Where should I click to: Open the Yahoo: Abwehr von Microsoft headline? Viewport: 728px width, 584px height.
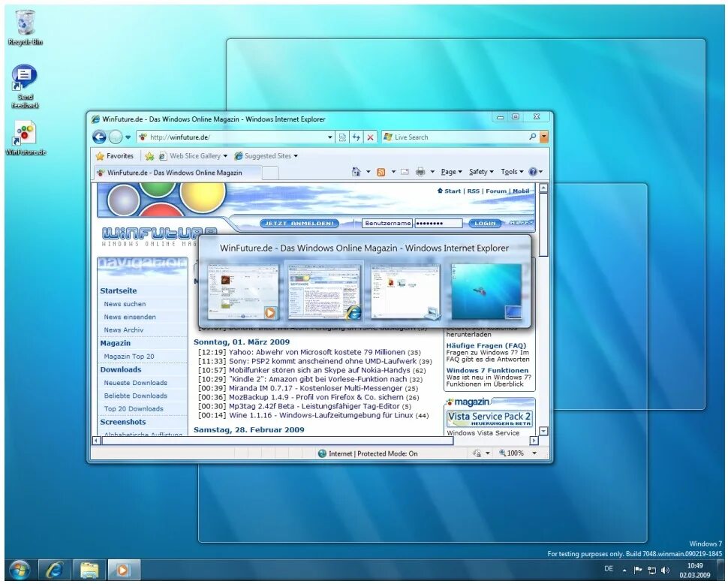[317, 352]
